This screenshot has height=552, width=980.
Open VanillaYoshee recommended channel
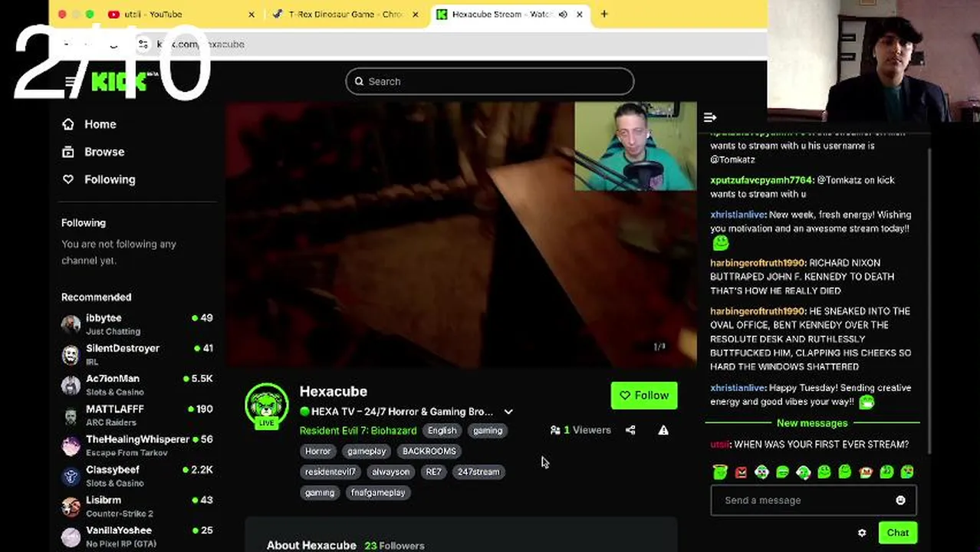point(137,537)
